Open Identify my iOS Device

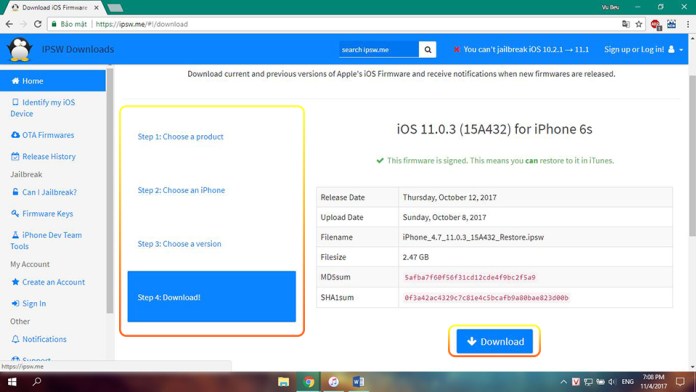click(43, 108)
